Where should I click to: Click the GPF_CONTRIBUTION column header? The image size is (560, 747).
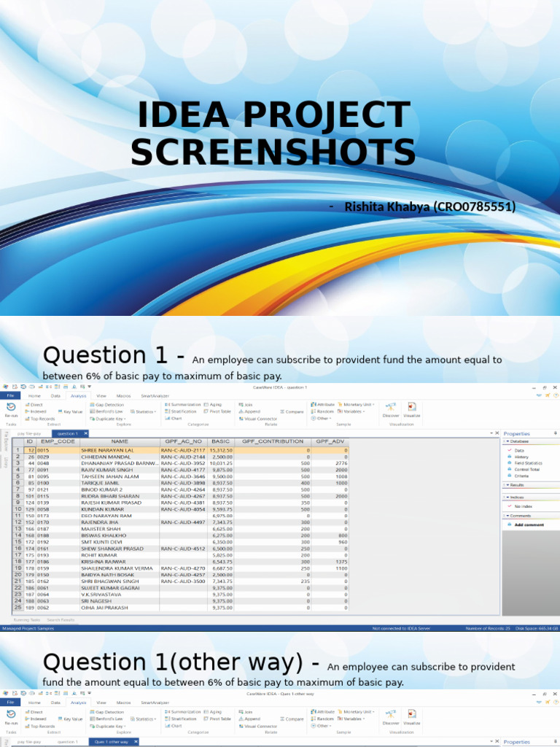273,441
